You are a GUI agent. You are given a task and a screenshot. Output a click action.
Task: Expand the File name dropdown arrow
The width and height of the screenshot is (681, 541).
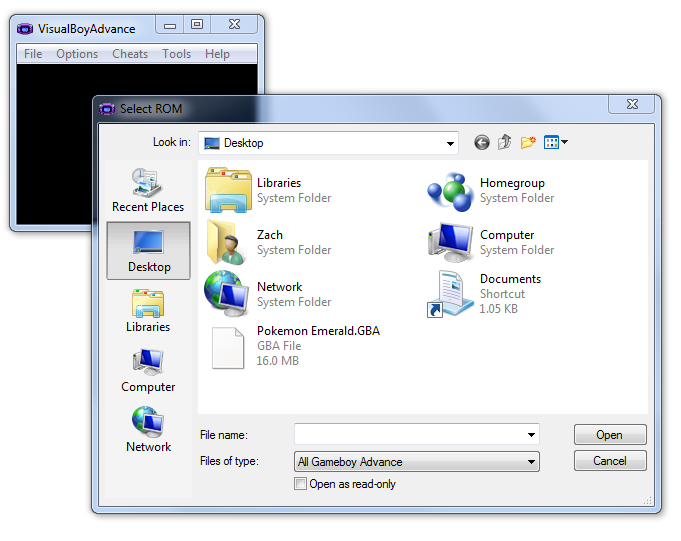531,435
